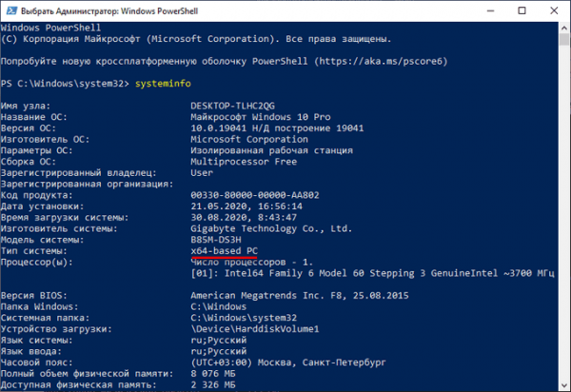
Task: Click boot time '30.08.2020, 8:43:47'
Action: pyautogui.click(x=244, y=218)
